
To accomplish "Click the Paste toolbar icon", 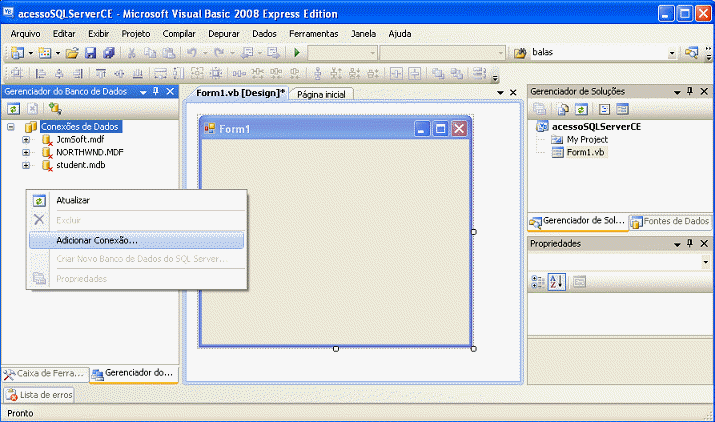I will coord(168,53).
